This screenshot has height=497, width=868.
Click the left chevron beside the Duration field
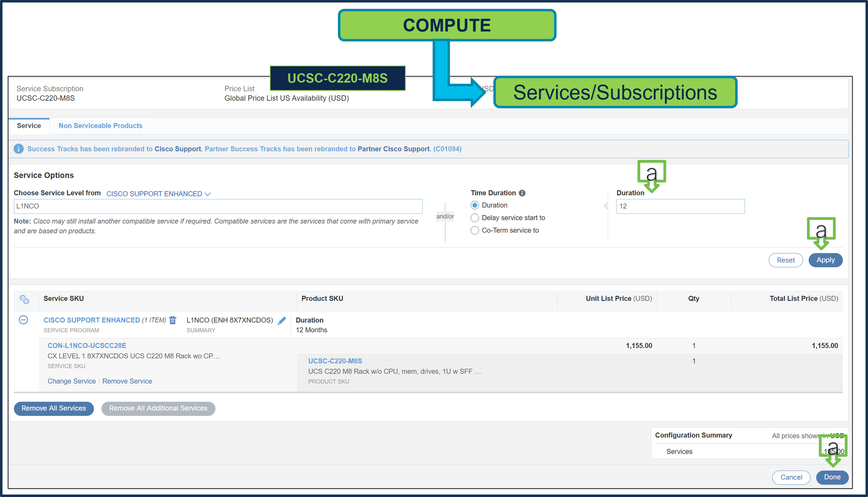(606, 206)
